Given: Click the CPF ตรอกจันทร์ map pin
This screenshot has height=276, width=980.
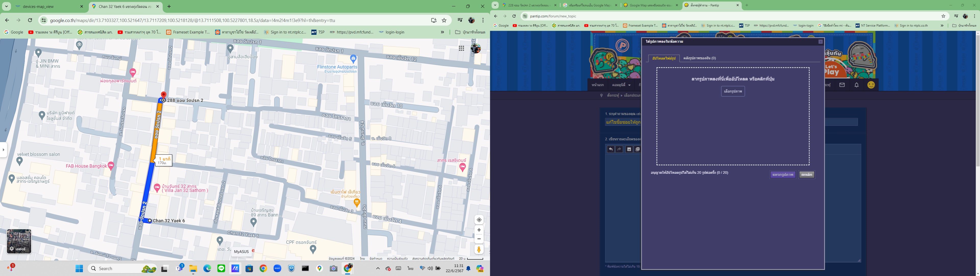Looking at the screenshot, I should click(313, 249).
